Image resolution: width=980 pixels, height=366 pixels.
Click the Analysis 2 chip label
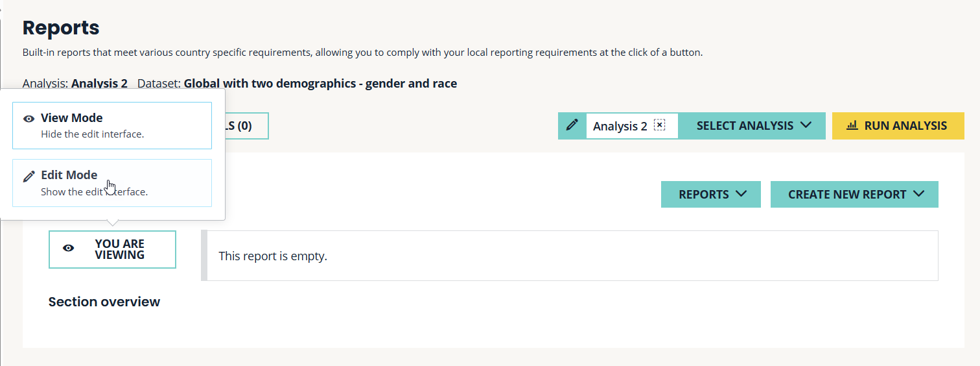coord(620,126)
